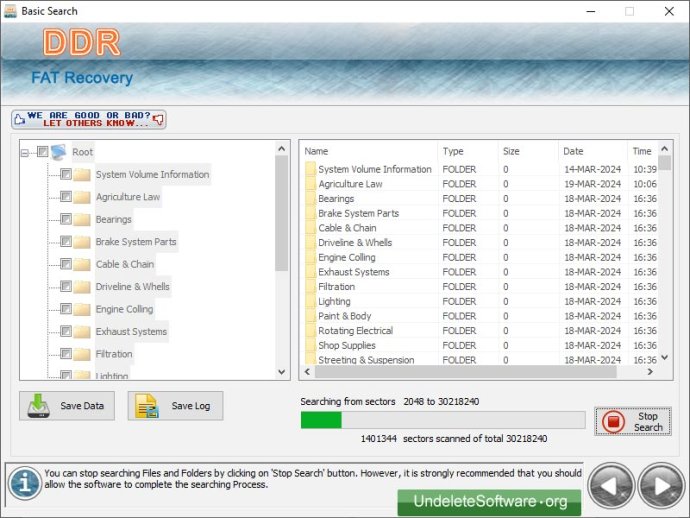Sort by the Date column header
Image resolution: width=690 pixels, height=518 pixels.
pos(593,151)
